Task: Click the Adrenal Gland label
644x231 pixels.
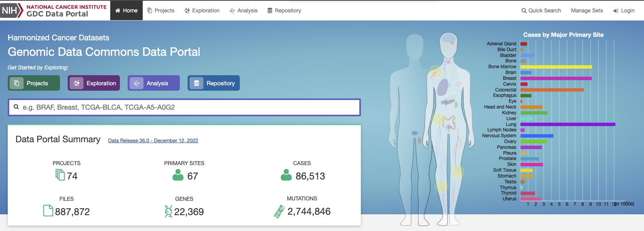Action: [x=501, y=44]
